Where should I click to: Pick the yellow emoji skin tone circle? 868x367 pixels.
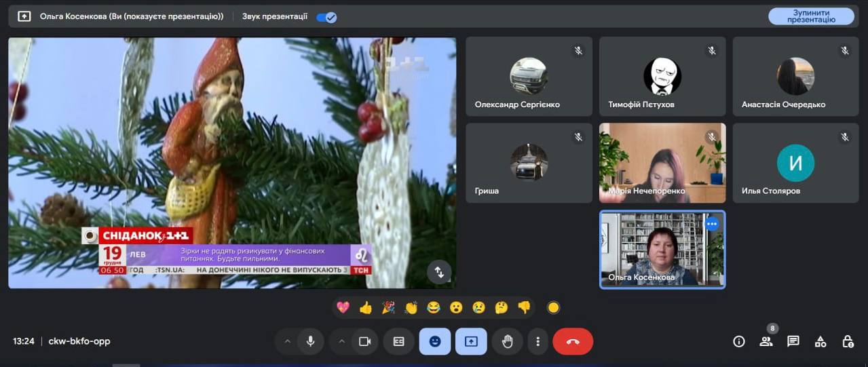[553, 308]
